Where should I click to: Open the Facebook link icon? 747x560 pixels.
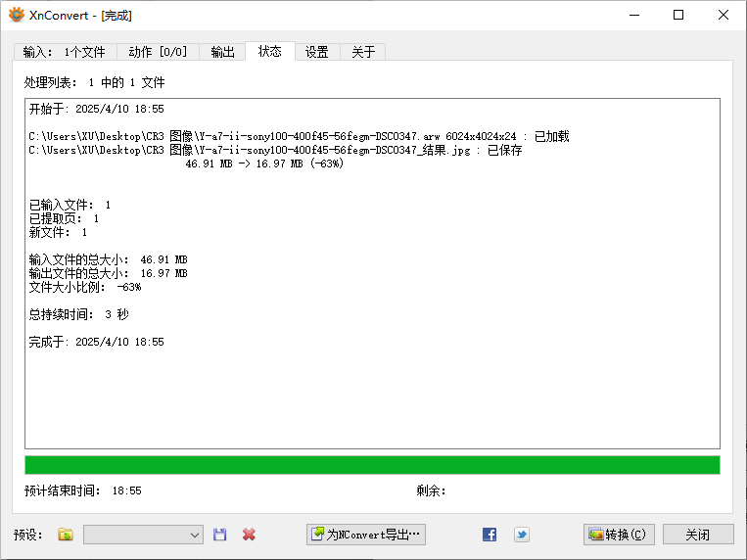click(x=490, y=535)
